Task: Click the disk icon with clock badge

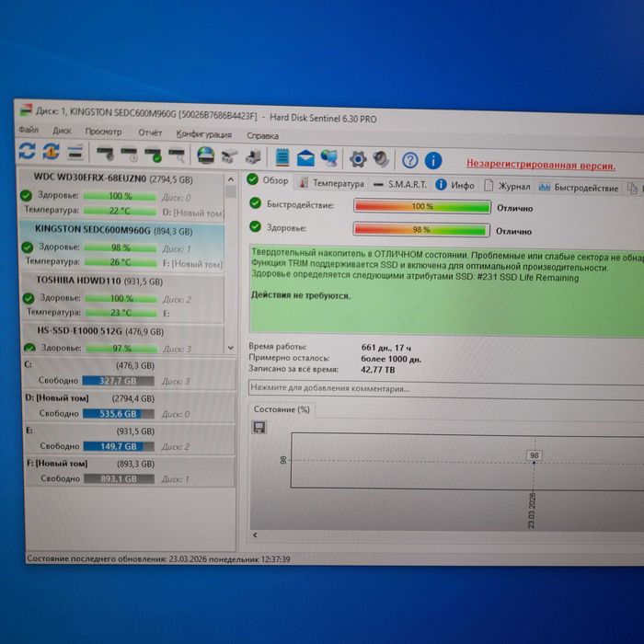Action: [x=130, y=155]
